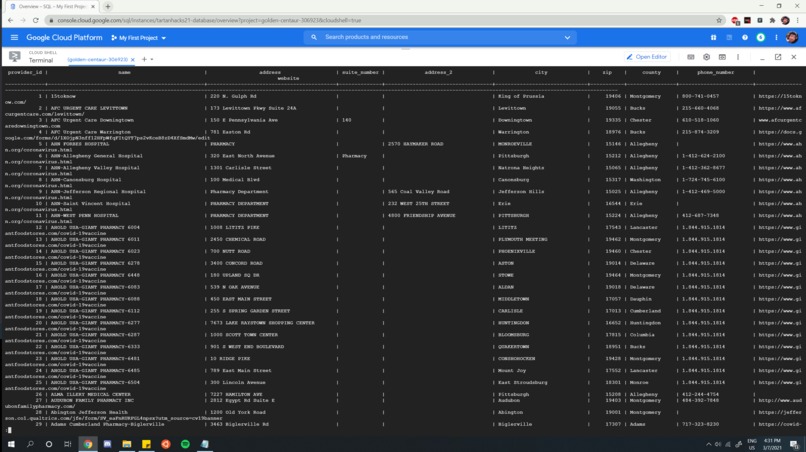Click the 'provider_id' column header text

pos(25,73)
